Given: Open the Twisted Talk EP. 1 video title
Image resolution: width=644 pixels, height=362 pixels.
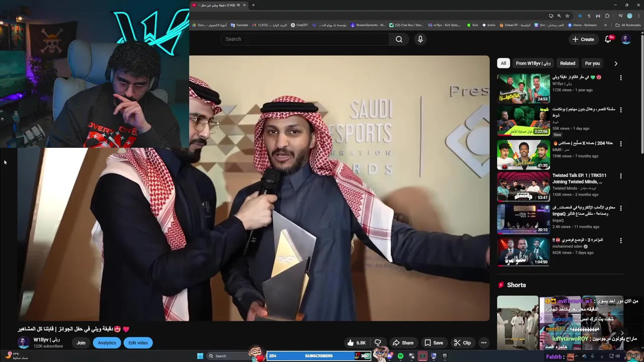Looking at the screenshot, I should pos(579,178).
